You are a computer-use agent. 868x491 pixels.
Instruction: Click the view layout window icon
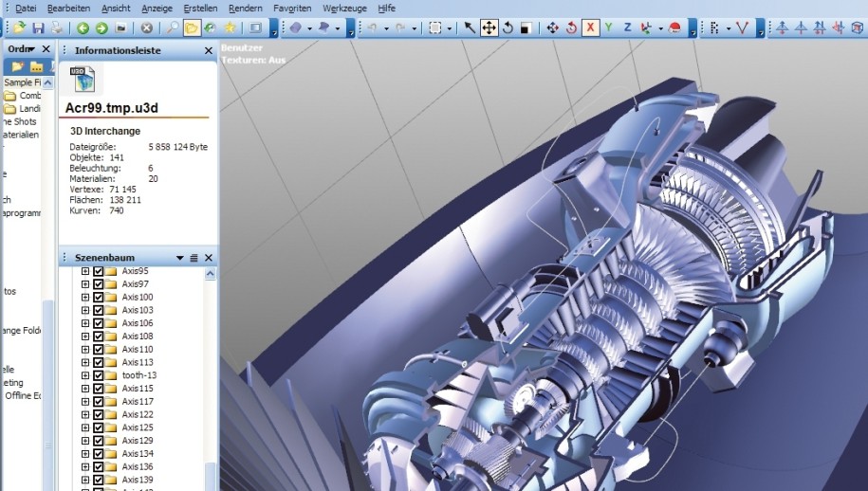[x=255, y=27]
